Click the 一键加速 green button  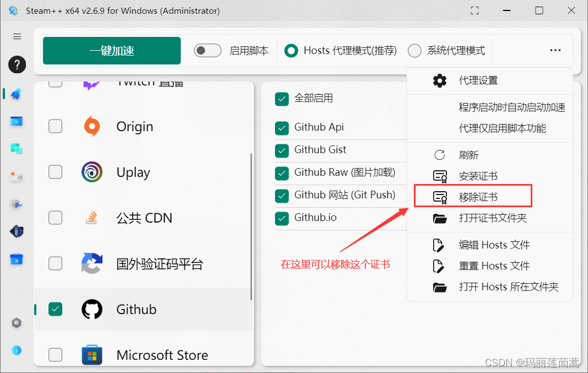click(x=112, y=51)
